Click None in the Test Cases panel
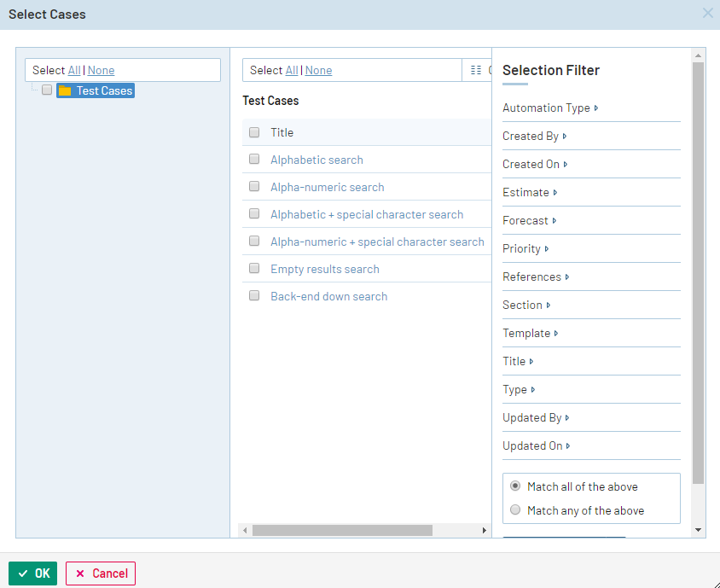This screenshot has height=588, width=720. (318, 69)
